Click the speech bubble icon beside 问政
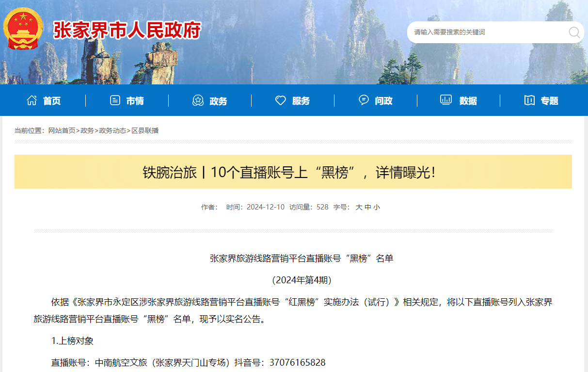The width and height of the screenshot is (588, 372). coord(364,100)
